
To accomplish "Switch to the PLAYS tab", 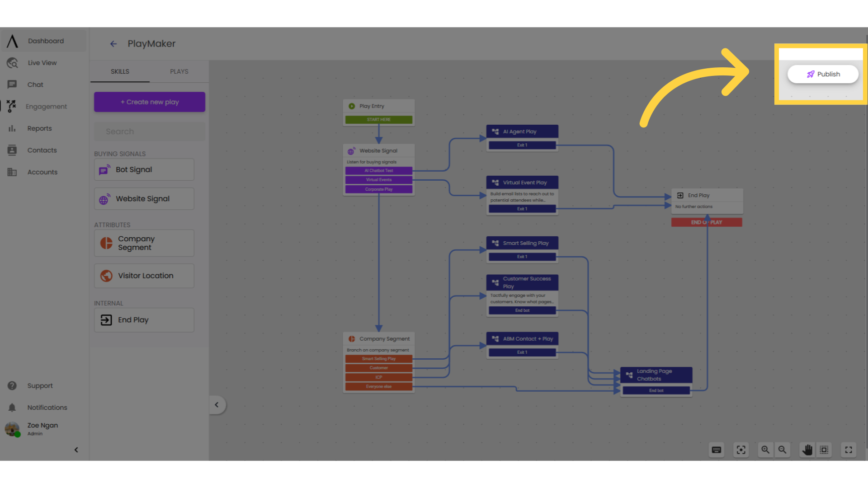I will [x=179, y=71].
